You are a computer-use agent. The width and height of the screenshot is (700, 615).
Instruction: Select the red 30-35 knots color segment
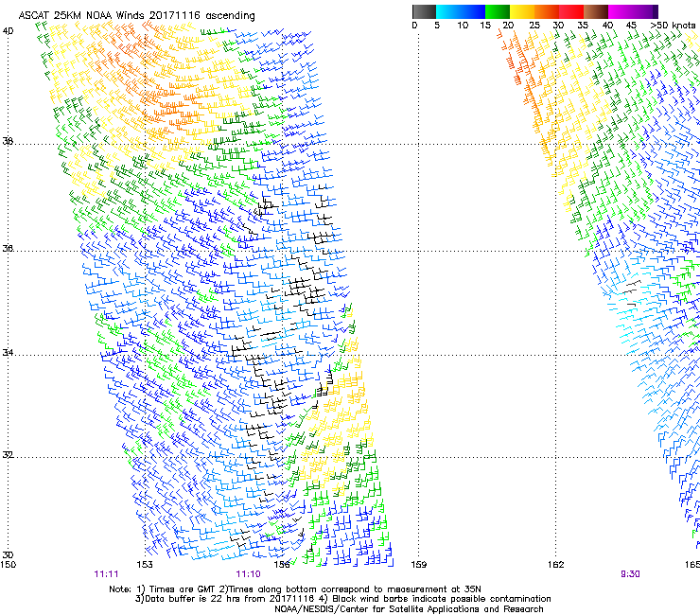point(571,11)
